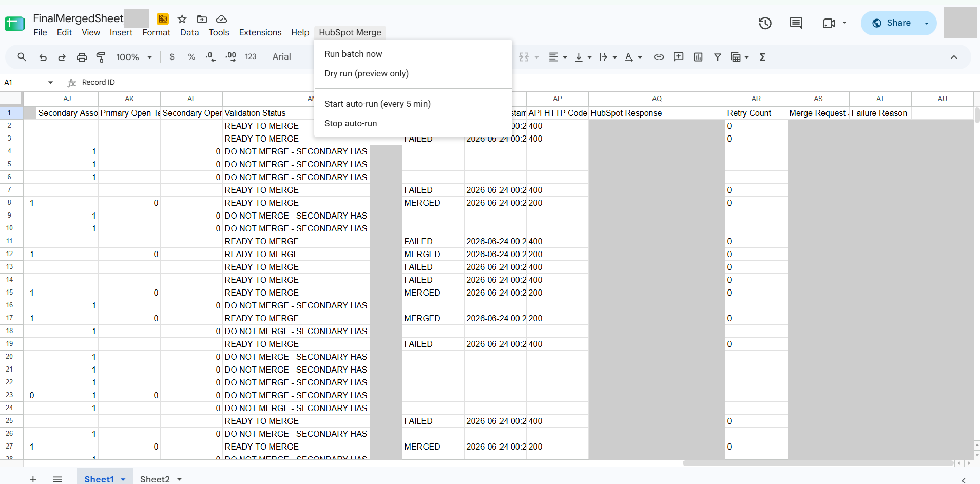Show the all sheets list
The width and height of the screenshot is (980, 484).
coord(57,479)
